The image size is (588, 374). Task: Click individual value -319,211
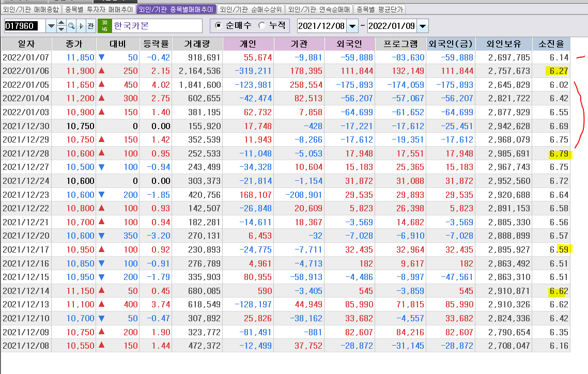[x=253, y=71]
